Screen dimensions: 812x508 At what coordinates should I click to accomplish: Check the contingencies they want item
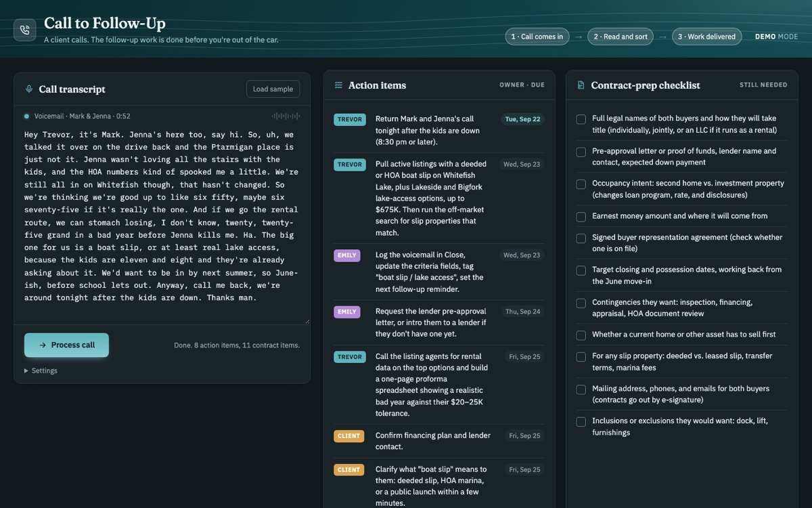[581, 303]
